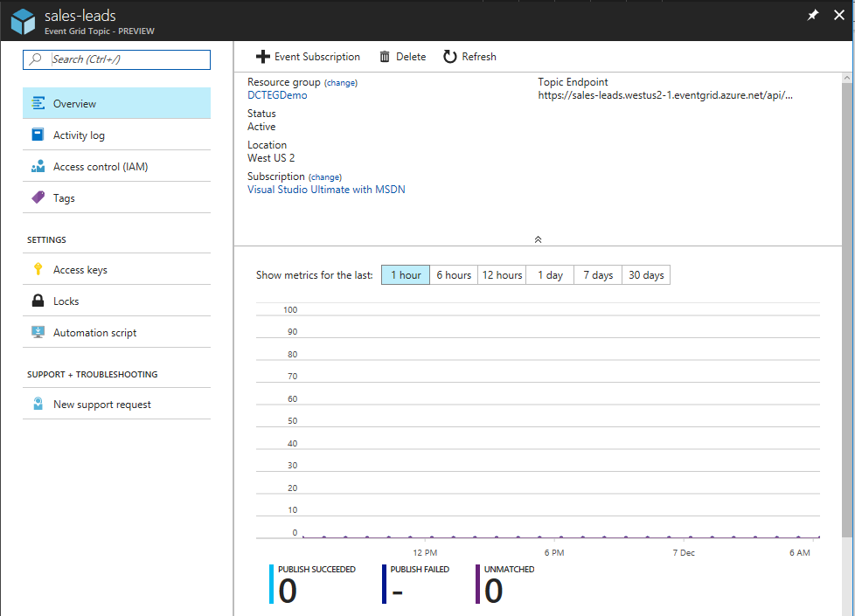Show metrics for the last 30 days
Image resolution: width=855 pixels, height=616 pixels.
pyautogui.click(x=646, y=275)
